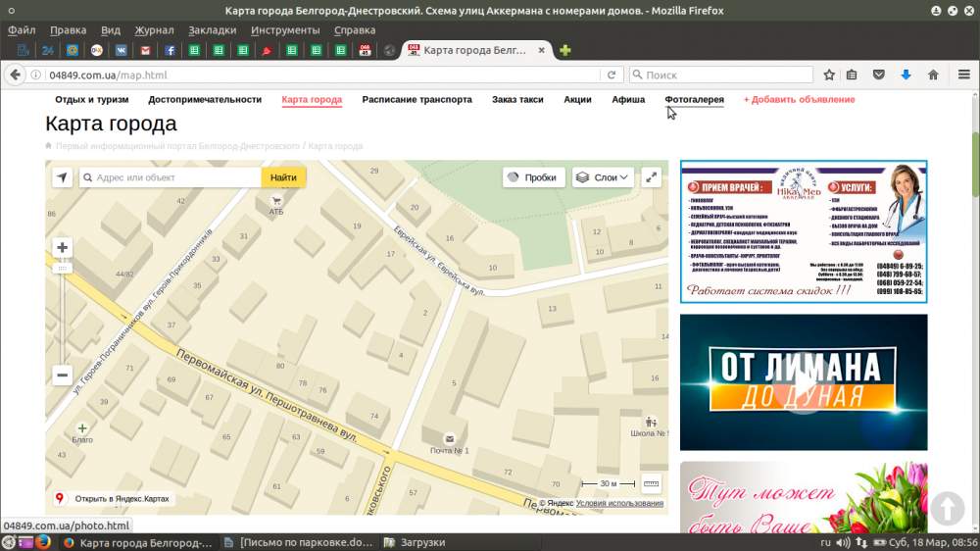The image size is (980, 551).
Task: Close the Карта города tab
Action: (x=541, y=50)
